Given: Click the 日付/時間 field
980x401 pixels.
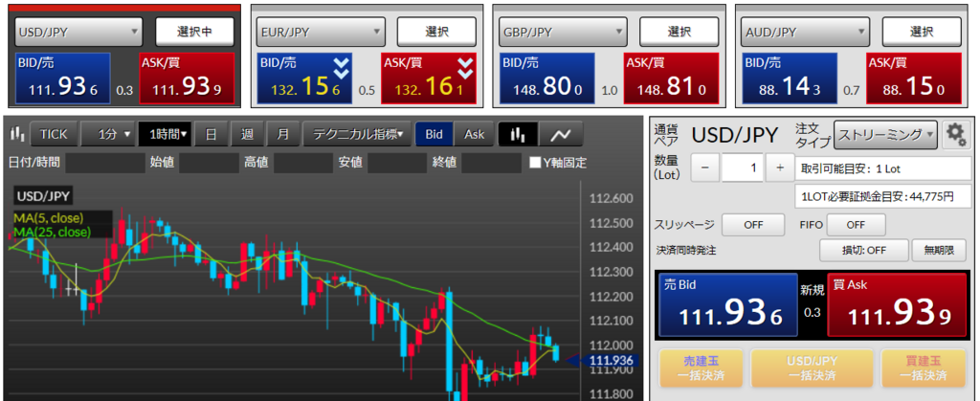Looking at the screenshot, I should [105, 163].
